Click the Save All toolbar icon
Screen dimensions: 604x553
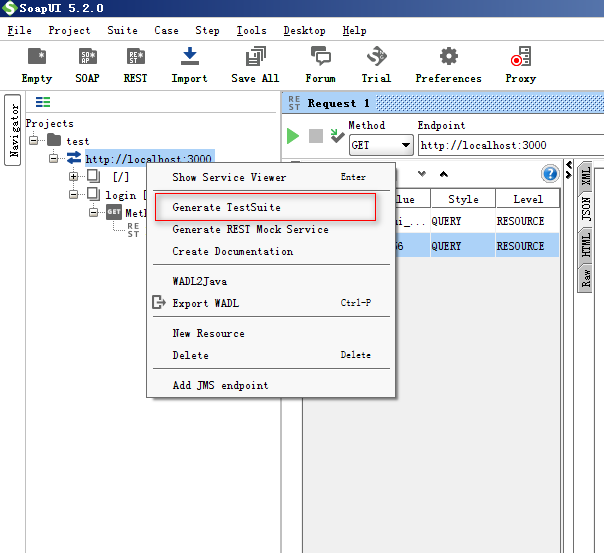click(255, 56)
